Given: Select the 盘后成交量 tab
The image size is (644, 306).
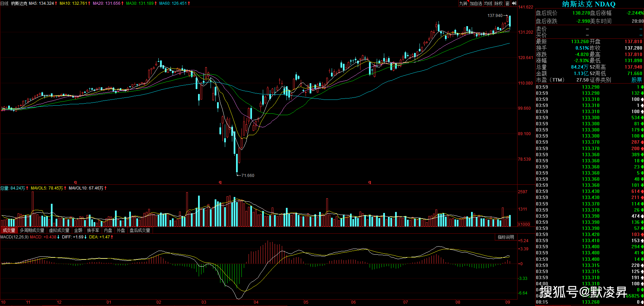Looking at the screenshot, I should pyautogui.click(x=140, y=230).
